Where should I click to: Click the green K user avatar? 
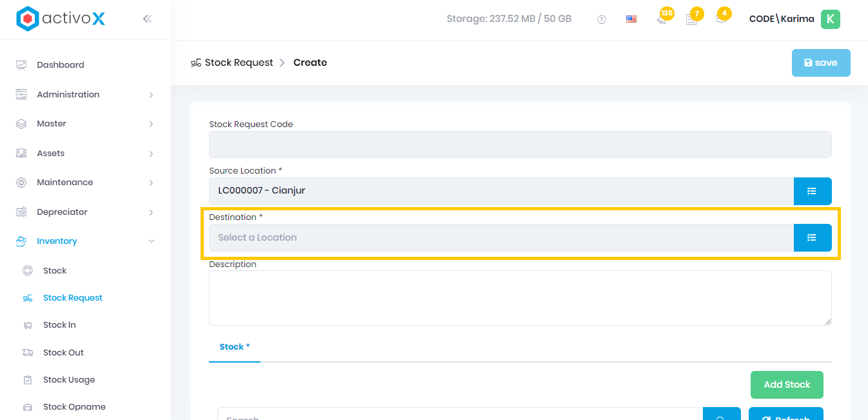click(x=830, y=19)
